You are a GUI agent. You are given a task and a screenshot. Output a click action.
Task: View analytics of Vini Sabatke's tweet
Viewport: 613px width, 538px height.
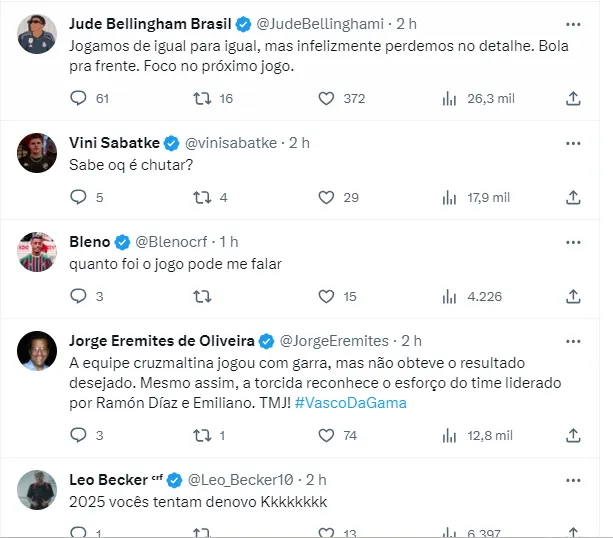(x=450, y=197)
